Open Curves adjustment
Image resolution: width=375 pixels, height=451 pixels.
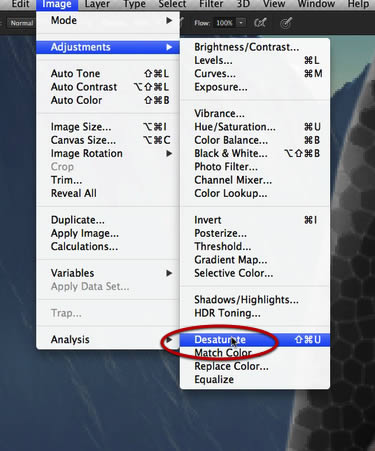pos(255,74)
